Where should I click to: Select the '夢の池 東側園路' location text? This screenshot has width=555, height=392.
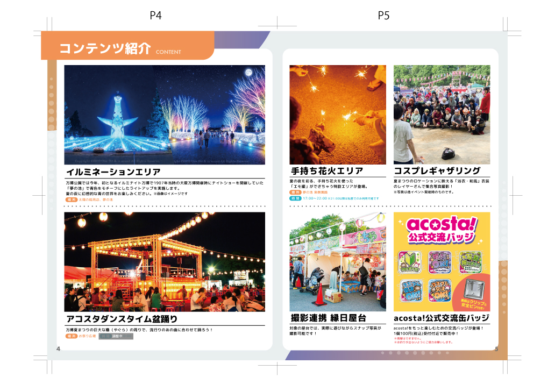coord(315,193)
